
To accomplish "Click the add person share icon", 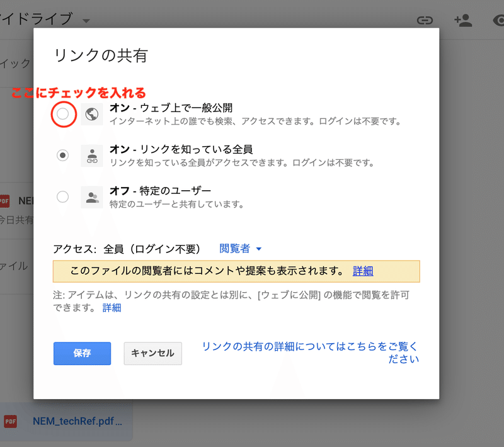I will [x=463, y=21].
